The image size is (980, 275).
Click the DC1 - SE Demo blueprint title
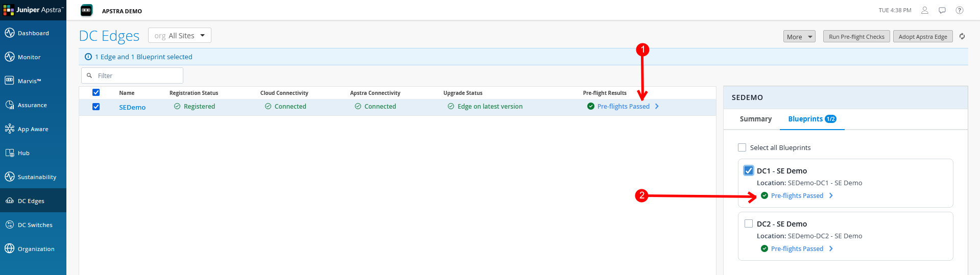[x=782, y=171]
